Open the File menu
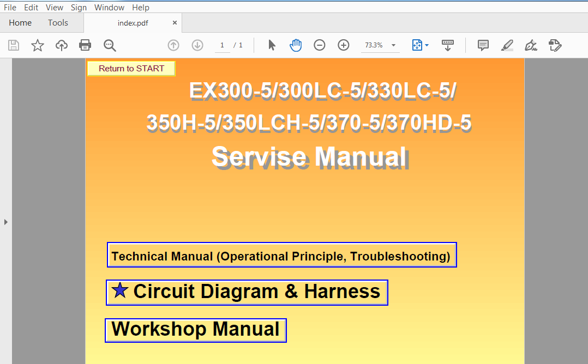Screen dimensions: 588x364 [x=10, y=8]
